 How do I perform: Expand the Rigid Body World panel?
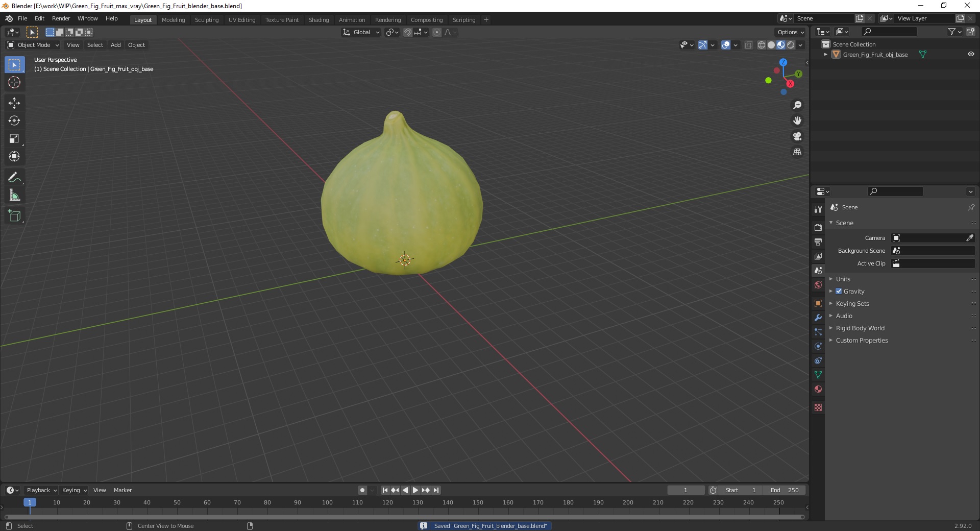[x=860, y=328]
